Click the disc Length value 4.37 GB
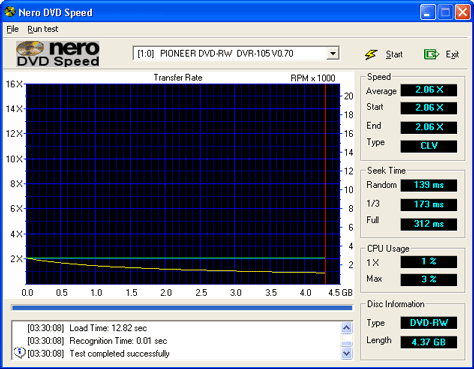Viewport: 474px width, 369px height. tap(429, 342)
